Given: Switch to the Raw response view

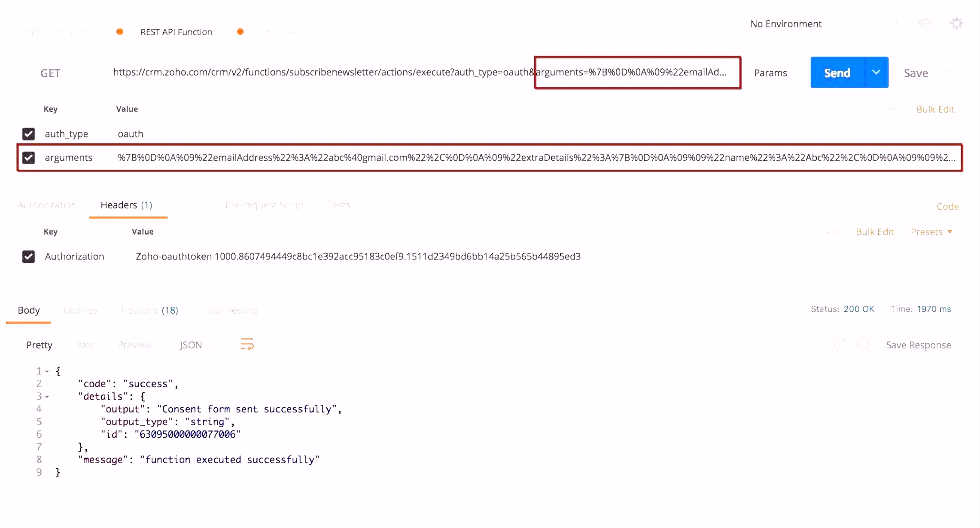Looking at the screenshot, I should coord(85,345).
